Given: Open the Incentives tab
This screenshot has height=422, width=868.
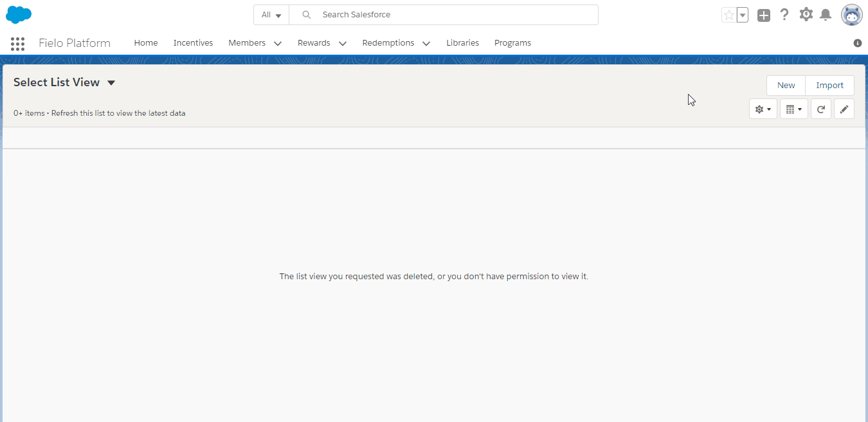Looking at the screenshot, I should coord(193,43).
